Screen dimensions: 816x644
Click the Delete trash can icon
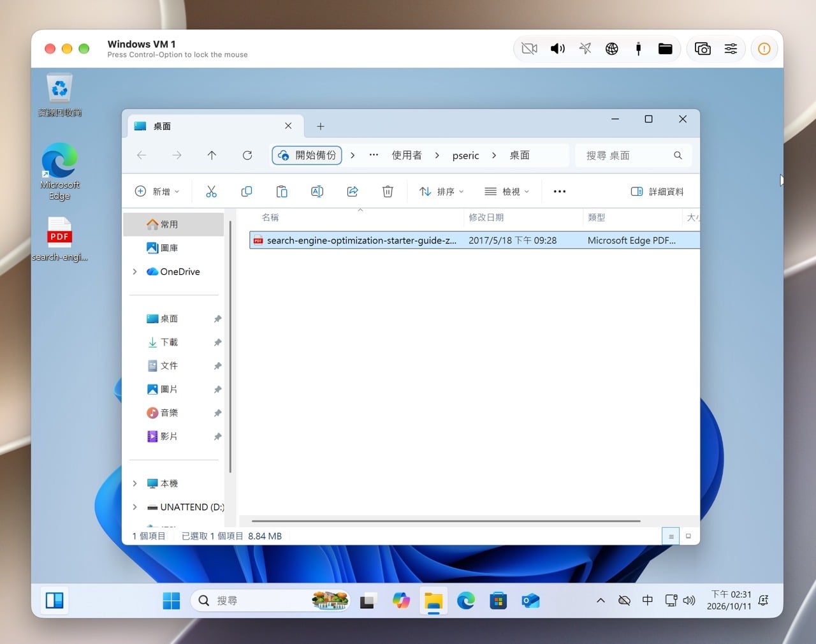pos(388,191)
